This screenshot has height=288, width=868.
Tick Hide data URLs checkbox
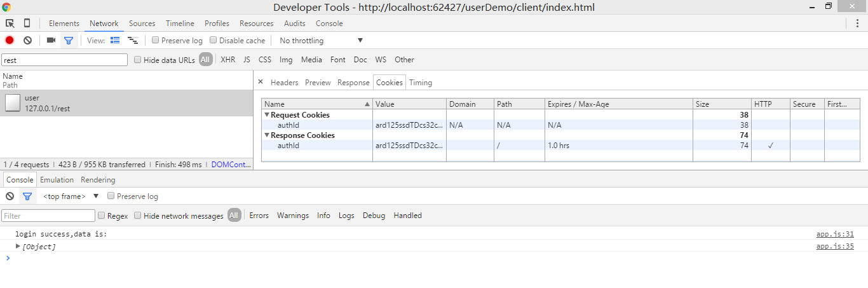pyautogui.click(x=138, y=60)
